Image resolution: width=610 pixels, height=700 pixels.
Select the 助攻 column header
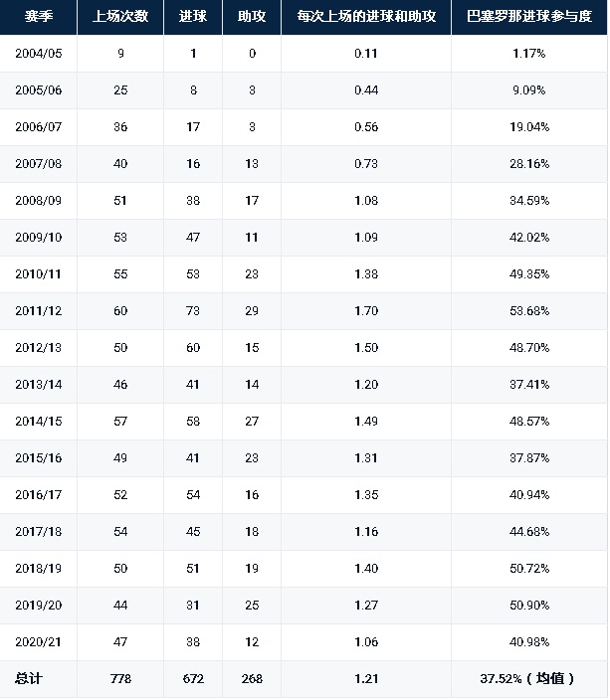[x=252, y=17]
